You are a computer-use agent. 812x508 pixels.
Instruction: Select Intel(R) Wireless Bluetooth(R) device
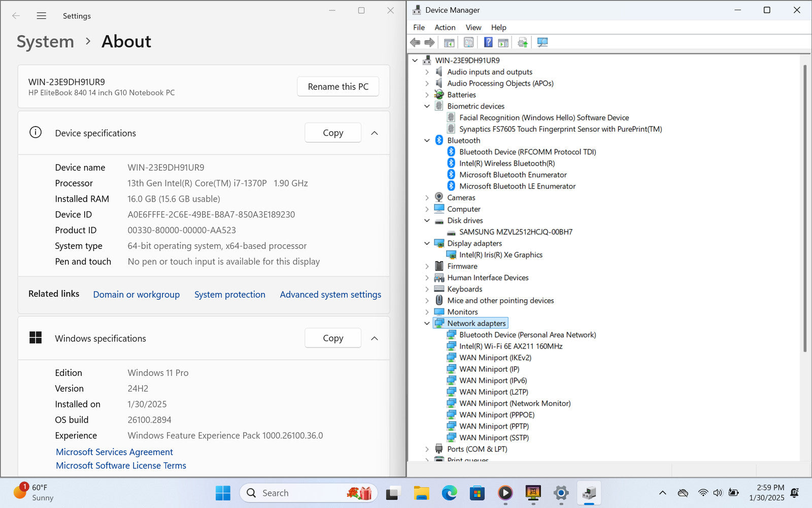507,164
